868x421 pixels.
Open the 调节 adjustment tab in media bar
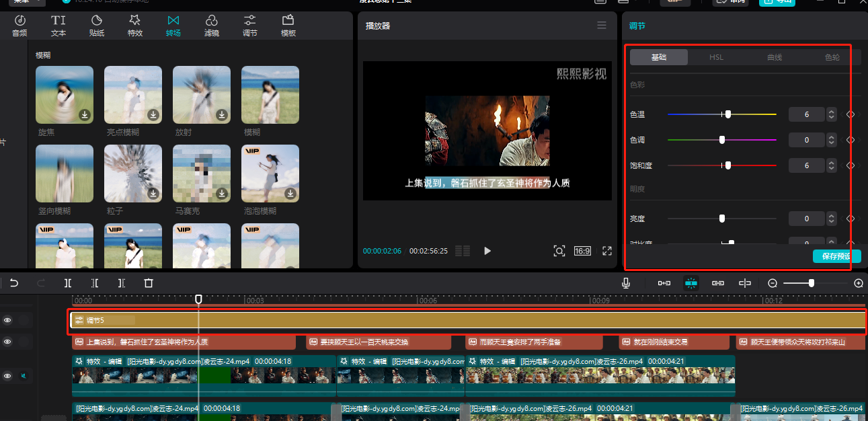click(249, 26)
